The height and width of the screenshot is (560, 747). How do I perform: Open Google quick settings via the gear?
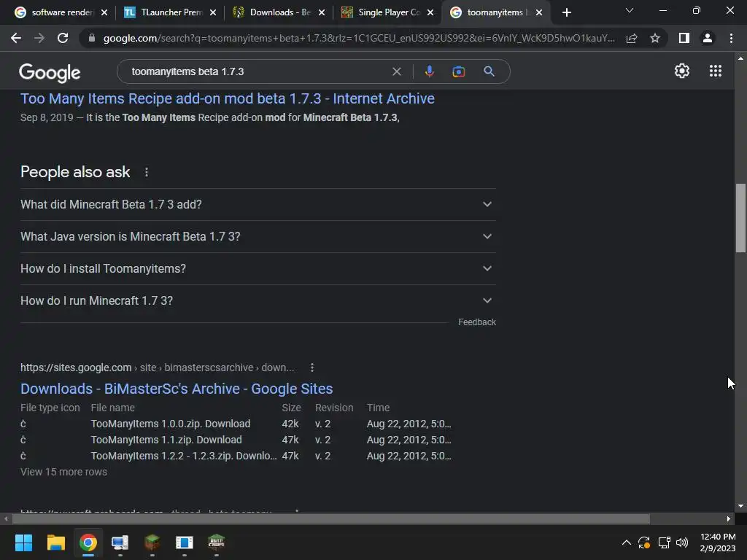click(x=682, y=71)
